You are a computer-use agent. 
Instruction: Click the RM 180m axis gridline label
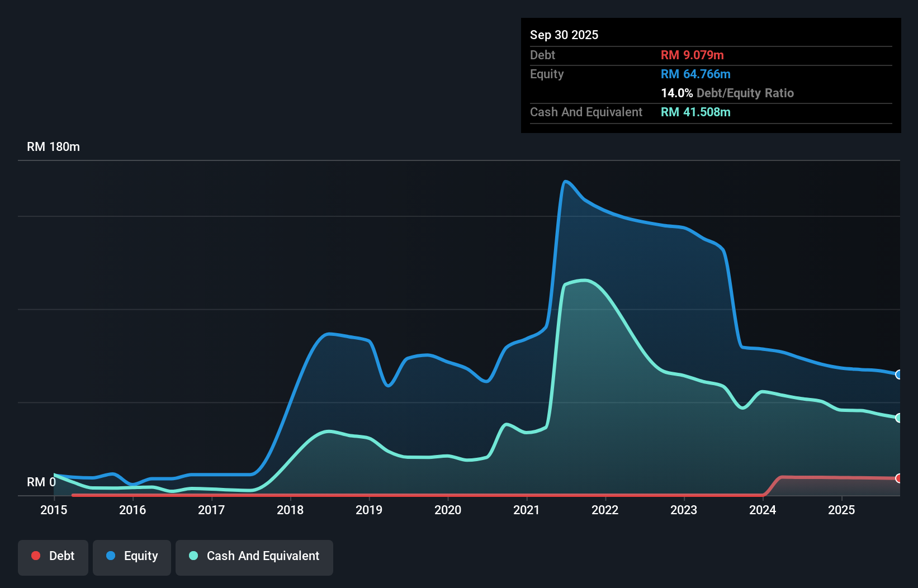click(53, 146)
